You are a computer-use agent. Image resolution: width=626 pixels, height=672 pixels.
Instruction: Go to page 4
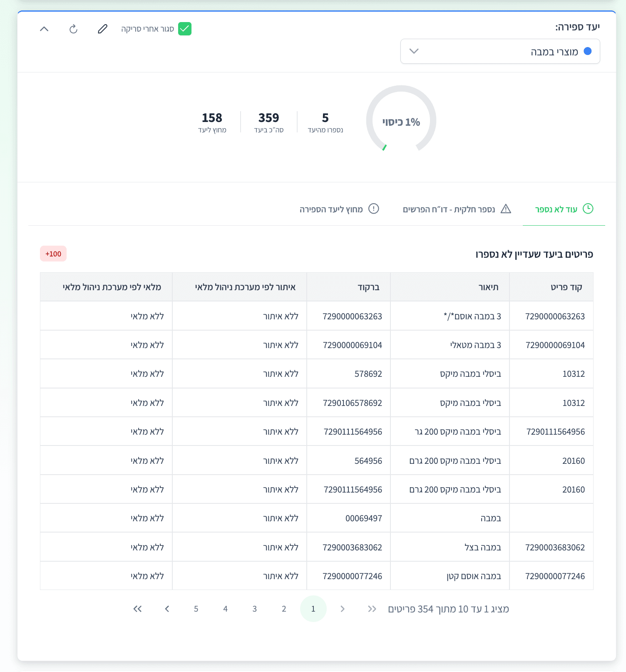[225, 609]
